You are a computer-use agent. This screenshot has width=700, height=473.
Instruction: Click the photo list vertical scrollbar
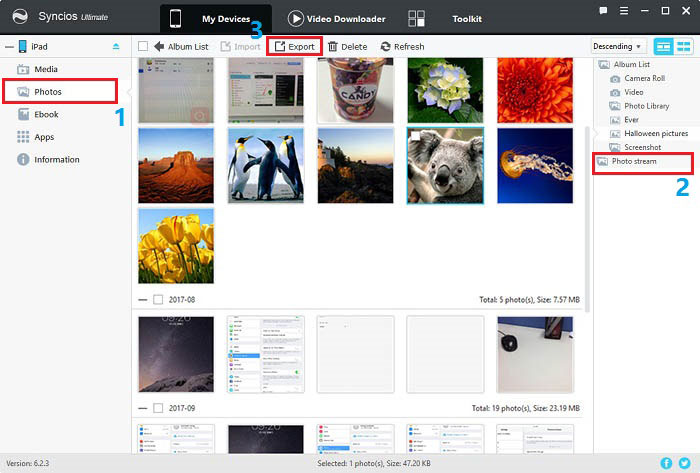pos(587,219)
